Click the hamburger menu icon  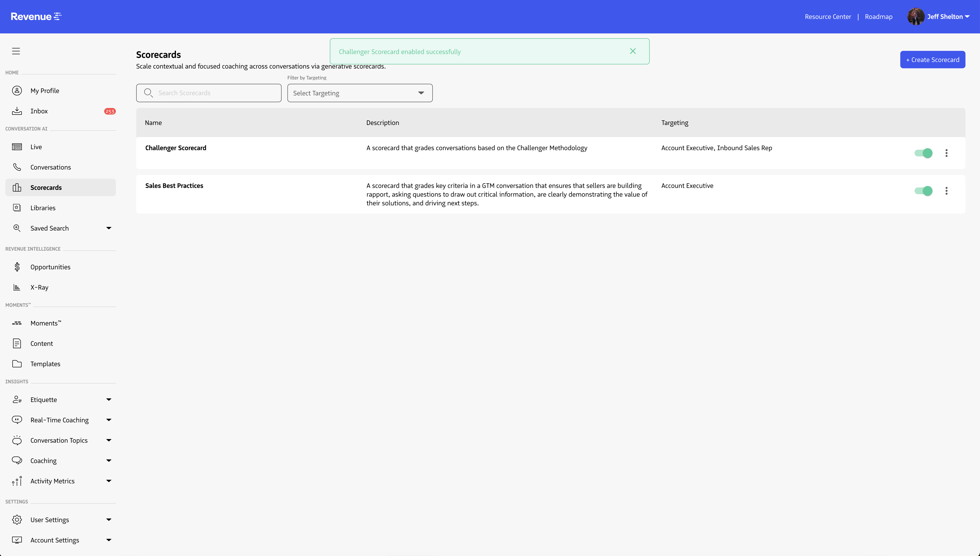(16, 51)
